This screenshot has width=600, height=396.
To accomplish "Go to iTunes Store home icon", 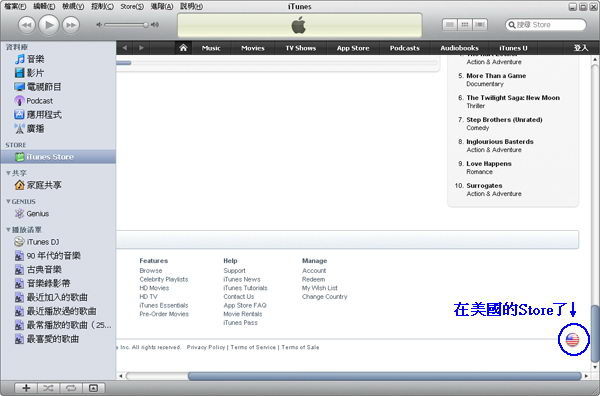I will [183, 48].
